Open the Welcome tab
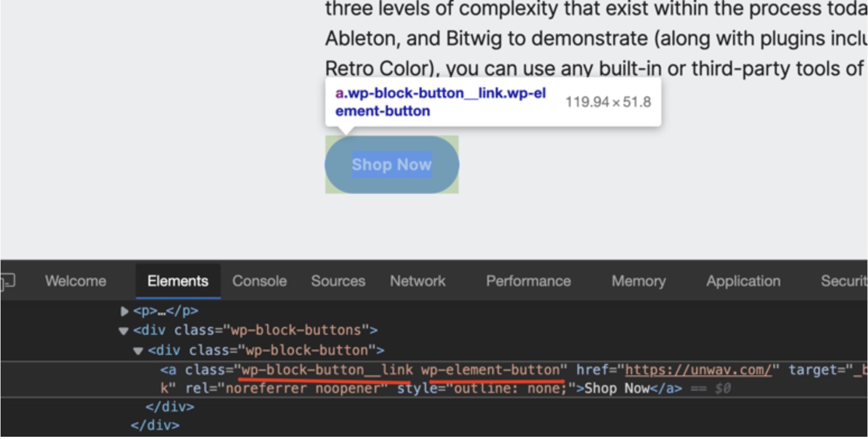Image resolution: width=868 pixels, height=439 pixels. tap(76, 281)
